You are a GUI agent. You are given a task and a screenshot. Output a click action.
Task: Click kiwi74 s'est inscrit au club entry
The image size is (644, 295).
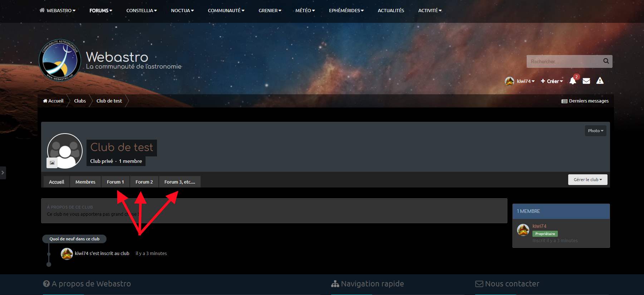[x=102, y=253]
